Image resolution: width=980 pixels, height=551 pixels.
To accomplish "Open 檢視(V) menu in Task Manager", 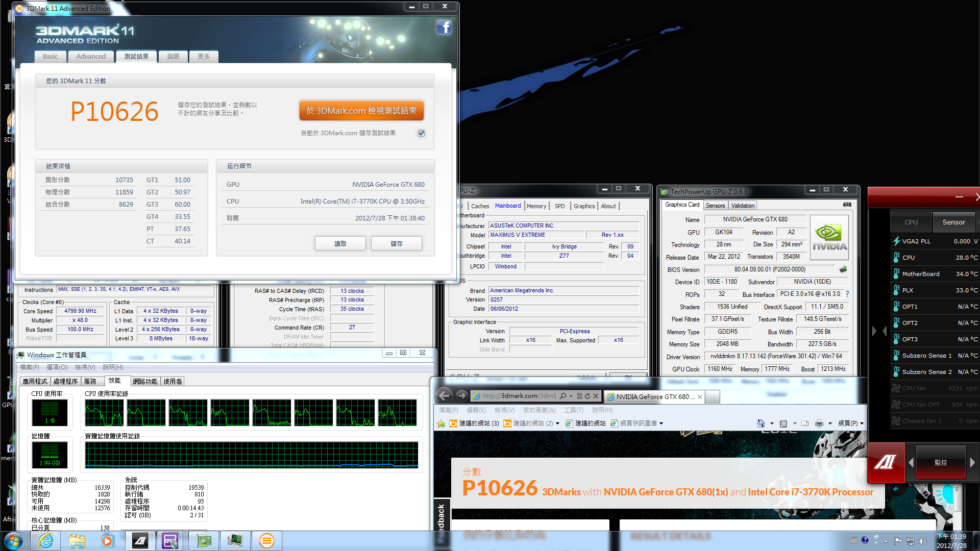I will (85, 367).
